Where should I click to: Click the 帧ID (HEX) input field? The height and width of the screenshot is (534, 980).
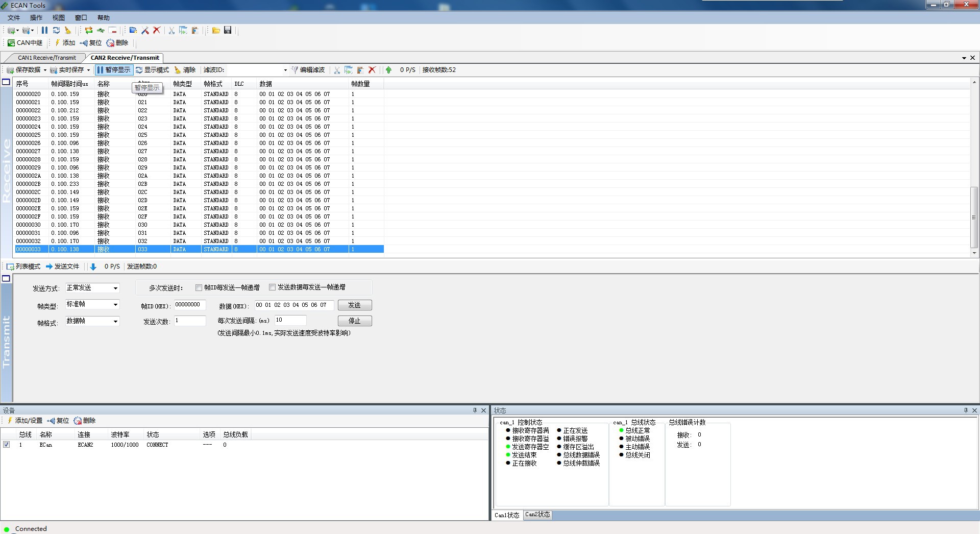pyautogui.click(x=190, y=305)
